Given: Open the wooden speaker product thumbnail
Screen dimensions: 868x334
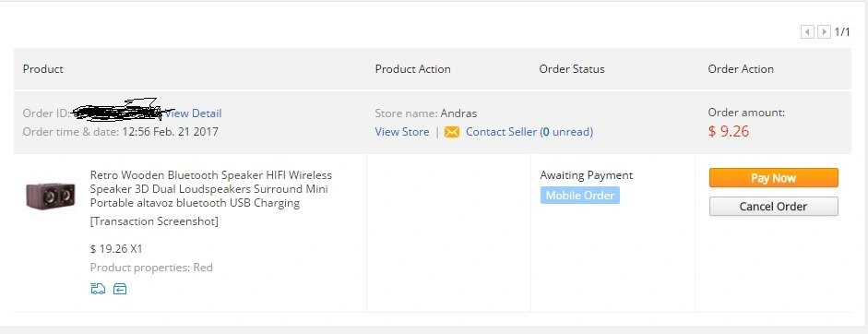Looking at the screenshot, I should point(51,196).
